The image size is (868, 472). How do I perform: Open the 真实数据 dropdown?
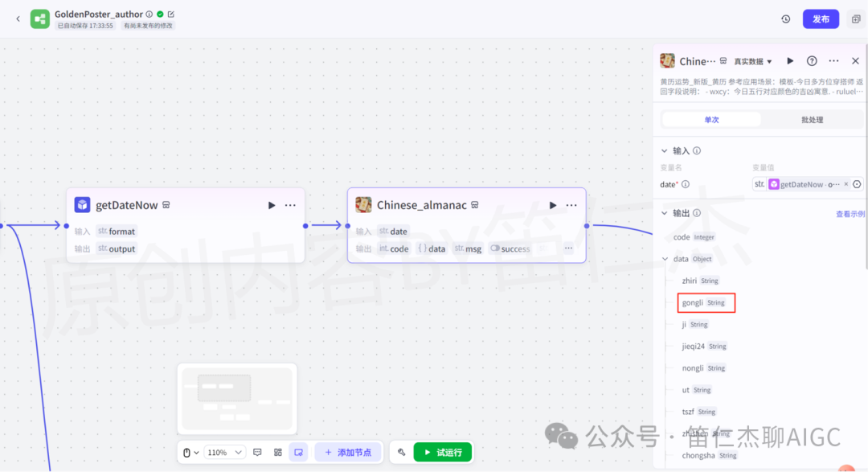click(753, 61)
